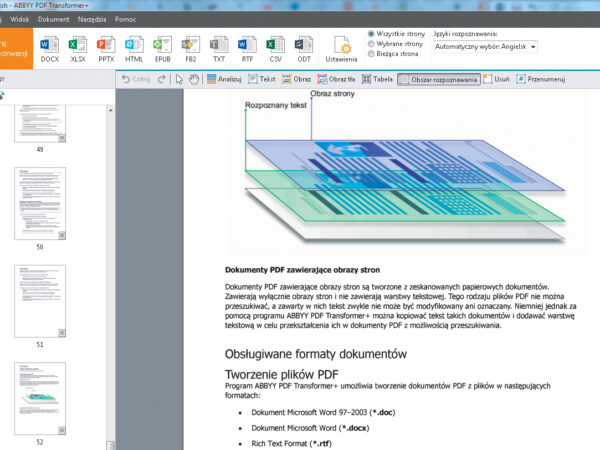Click the DOCX export icon
This screenshot has width=600, height=450.
pyautogui.click(x=49, y=49)
